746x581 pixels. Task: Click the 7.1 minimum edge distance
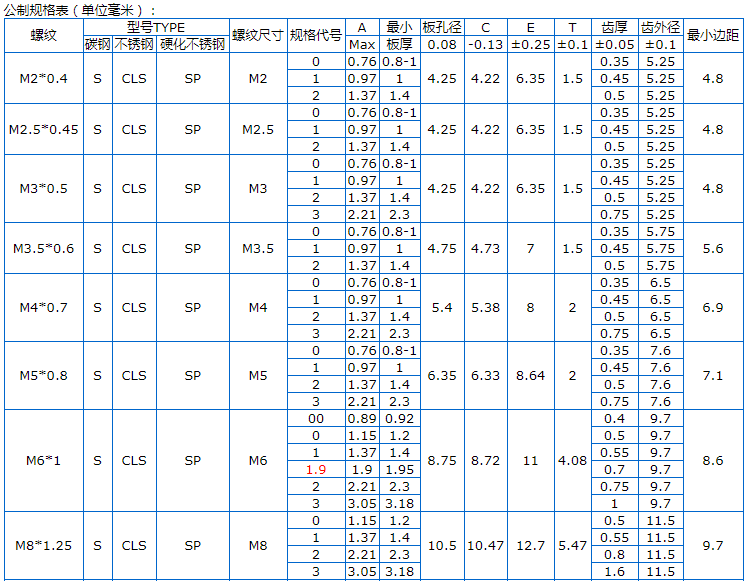click(713, 376)
